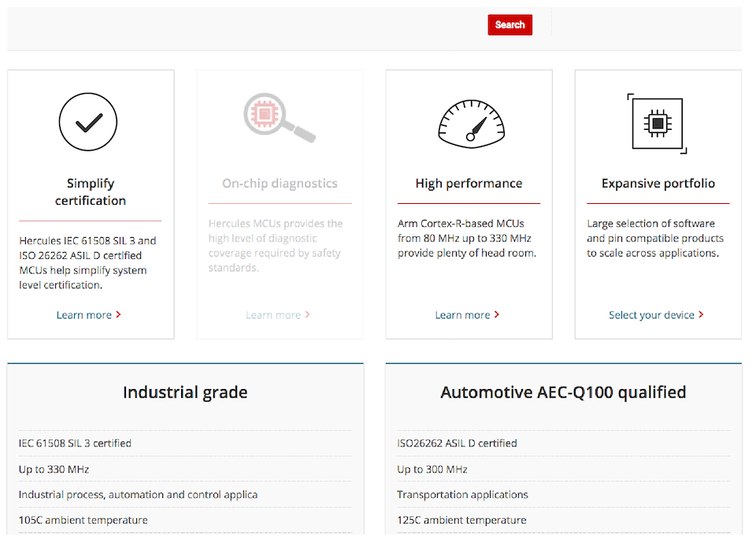Click the red chevron beside Select your device

coord(701,315)
